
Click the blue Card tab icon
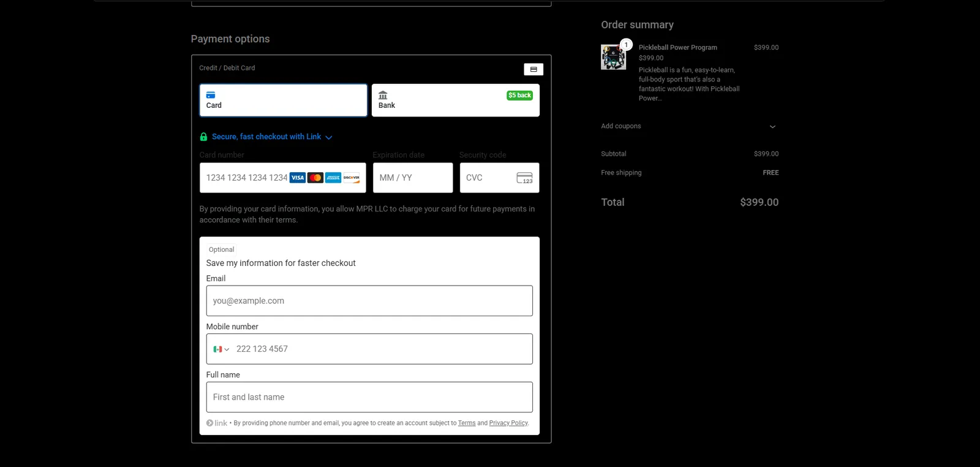click(x=211, y=95)
